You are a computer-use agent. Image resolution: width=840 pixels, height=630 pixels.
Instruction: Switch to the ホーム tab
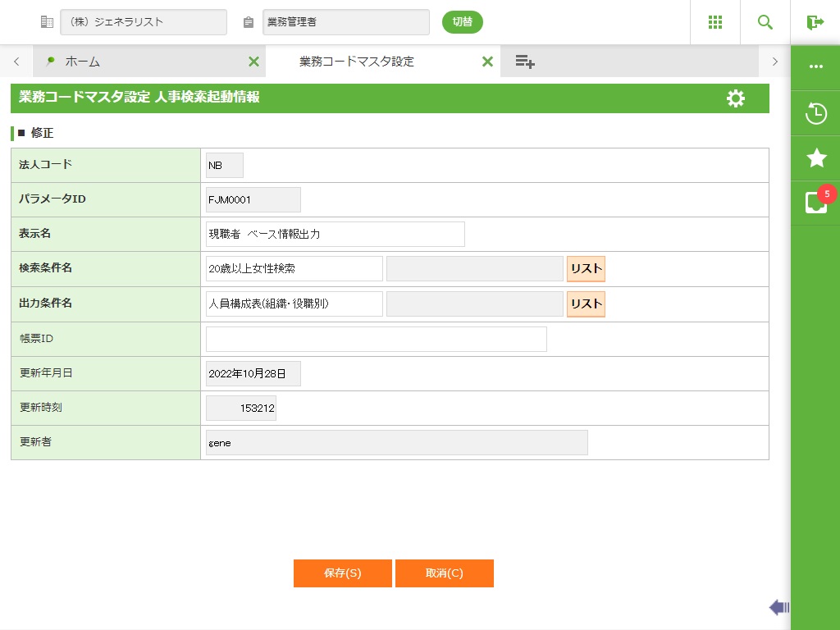[x=82, y=62]
